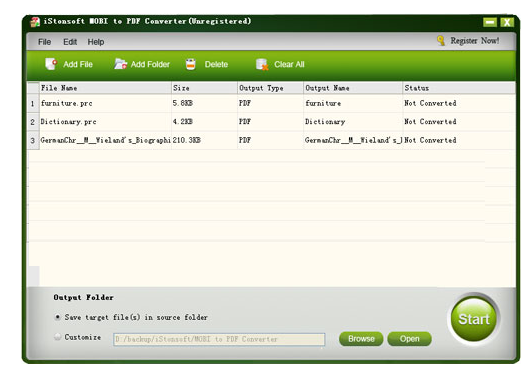Click the output folder path field
This screenshot has height=371, width=530.
pyautogui.click(x=219, y=339)
